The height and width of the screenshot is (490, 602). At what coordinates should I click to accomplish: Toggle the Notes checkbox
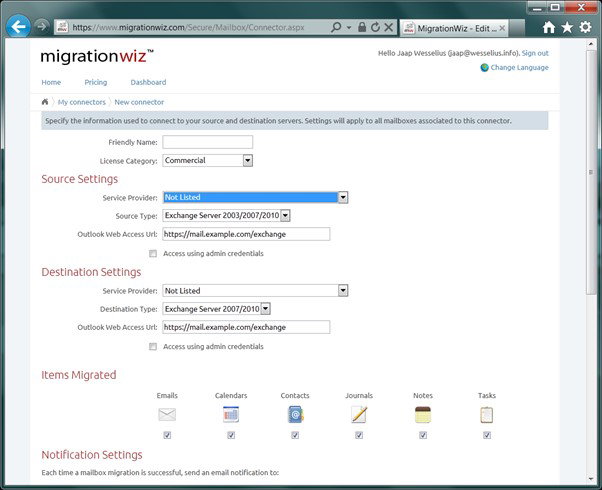(x=423, y=435)
